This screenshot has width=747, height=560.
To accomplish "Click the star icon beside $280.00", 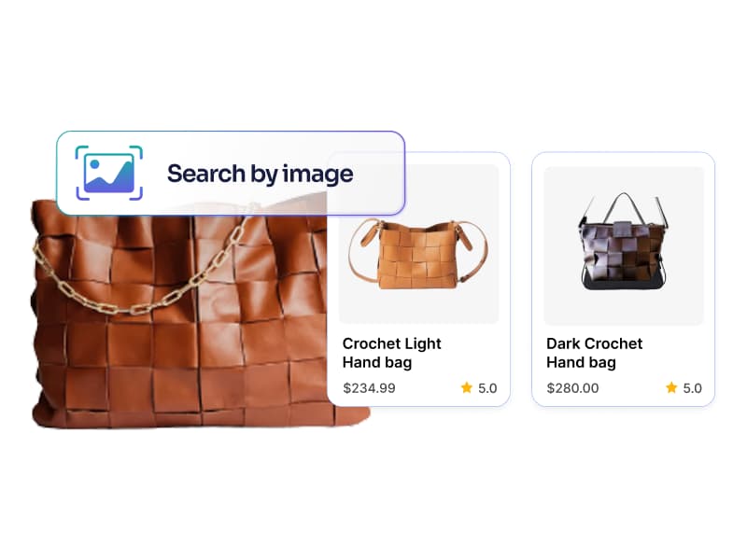I will tap(671, 387).
